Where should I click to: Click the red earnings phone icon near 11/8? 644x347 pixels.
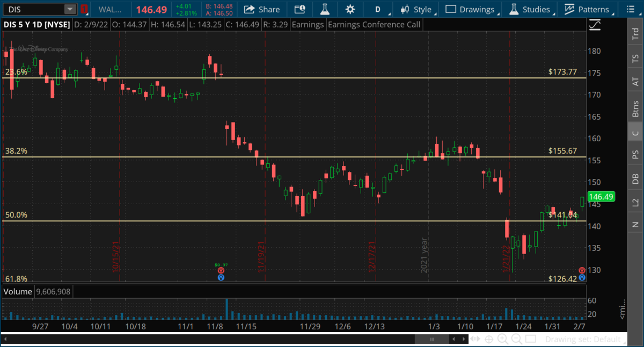pos(221,271)
